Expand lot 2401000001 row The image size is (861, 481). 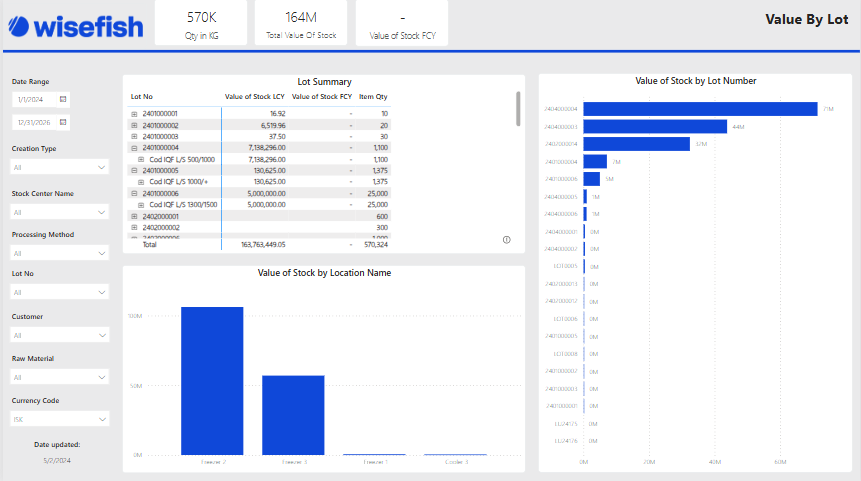tap(134, 114)
